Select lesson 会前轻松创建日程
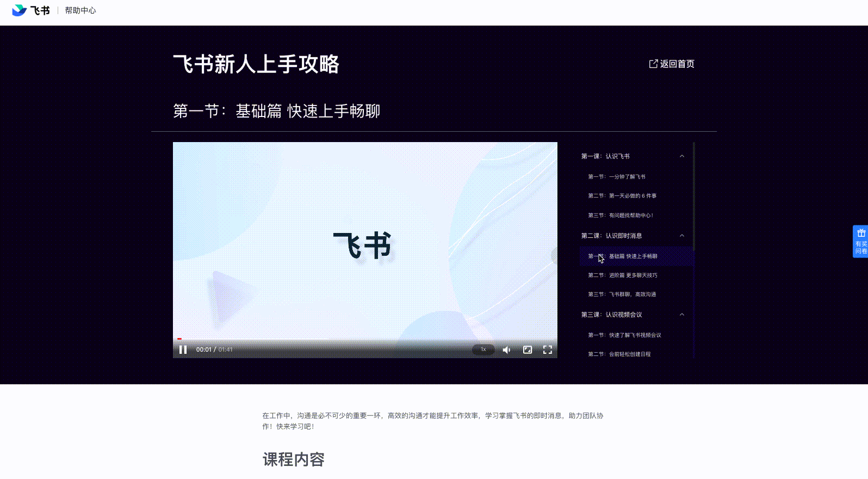Screen dimensions: 868x479 (619, 354)
